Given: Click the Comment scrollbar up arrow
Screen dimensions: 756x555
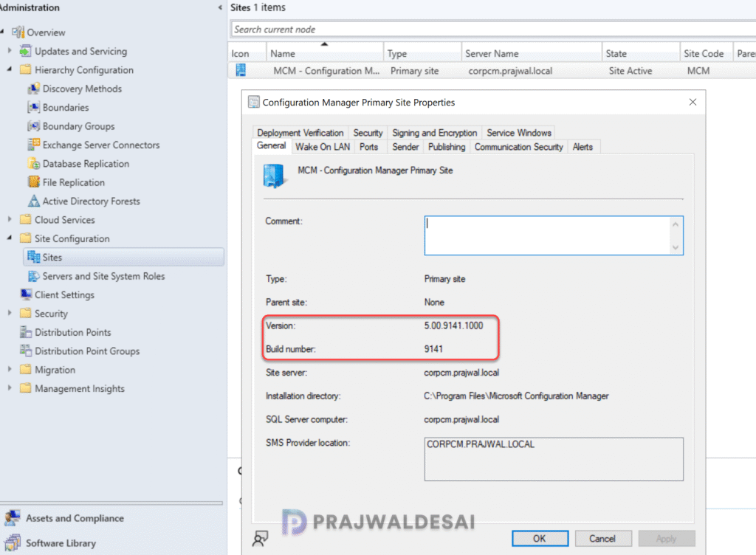Looking at the screenshot, I should pyautogui.click(x=676, y=224).
